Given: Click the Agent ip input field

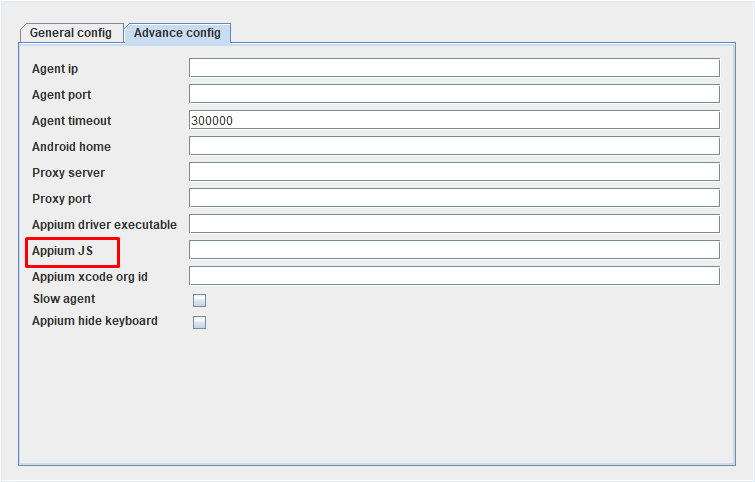Looking at the screenshot, I should [x=454, y=68].
